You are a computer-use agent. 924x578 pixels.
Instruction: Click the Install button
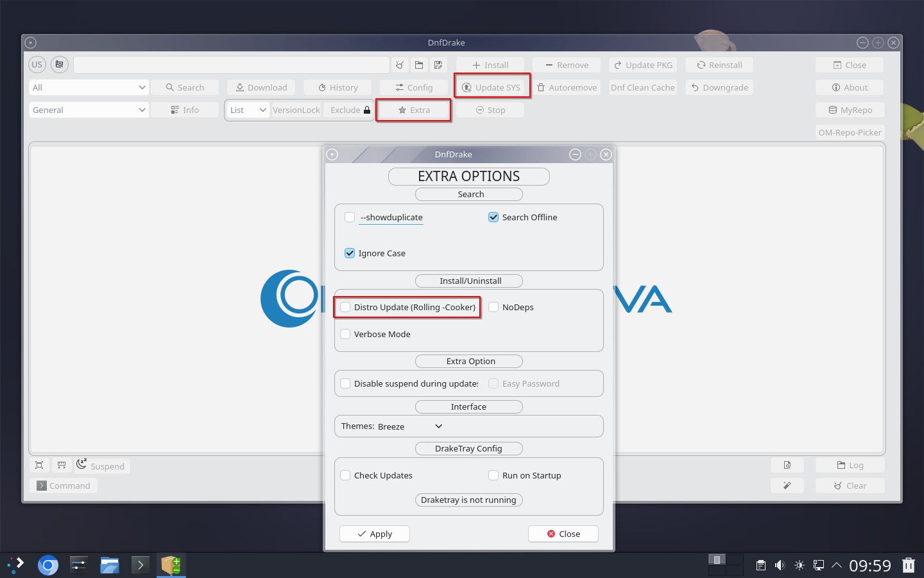(x=490, y=65)
